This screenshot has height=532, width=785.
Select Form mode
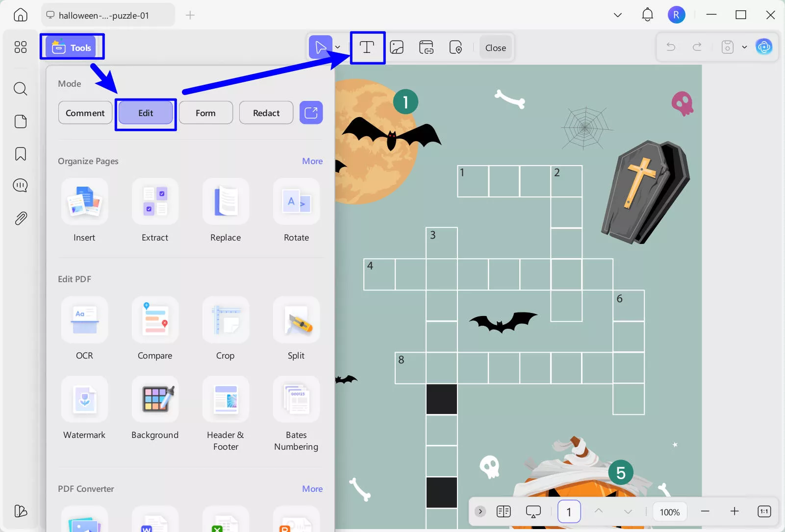(x=205, y=113)
